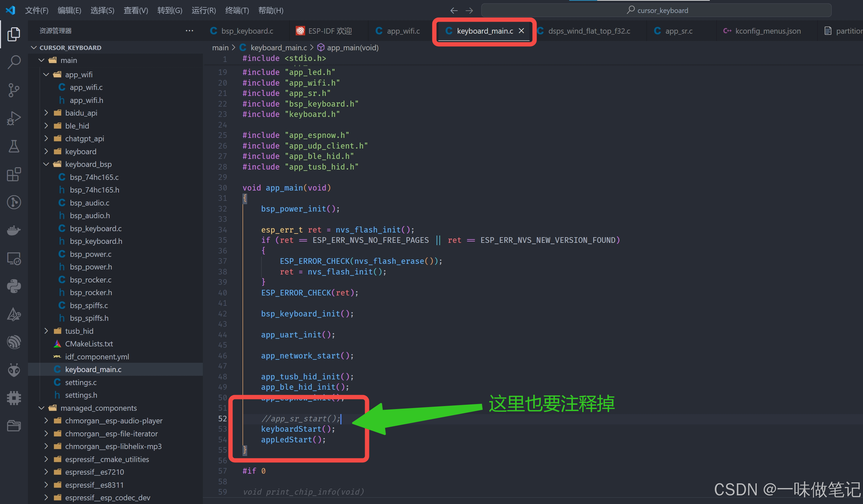The height and width of the screenshot is (504, 863).
Task: Open the Docker view in activity bar
Action: click(14, 230)
